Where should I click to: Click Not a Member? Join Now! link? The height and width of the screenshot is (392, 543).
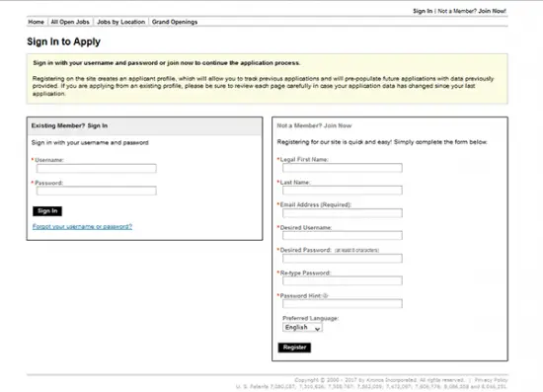click(x=472, y=11)
